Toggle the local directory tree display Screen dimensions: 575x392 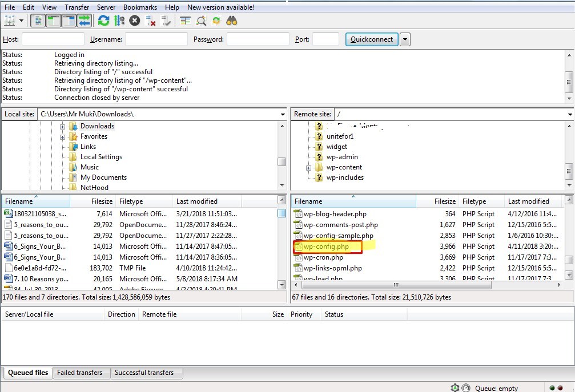point(54,21)
